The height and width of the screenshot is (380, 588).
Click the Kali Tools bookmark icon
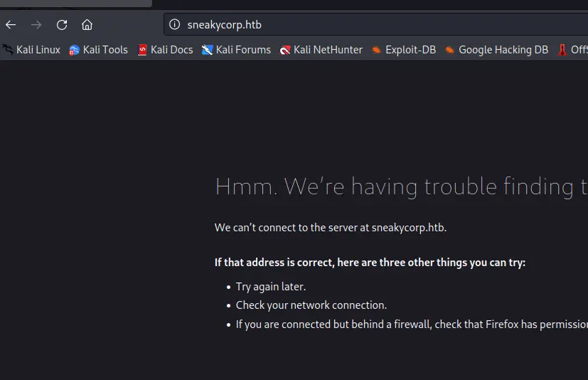pyautogui.click(x=74, y=50)
